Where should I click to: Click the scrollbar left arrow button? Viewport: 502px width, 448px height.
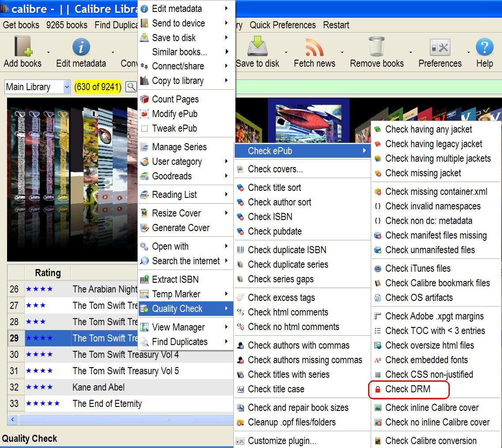point(12,420)
